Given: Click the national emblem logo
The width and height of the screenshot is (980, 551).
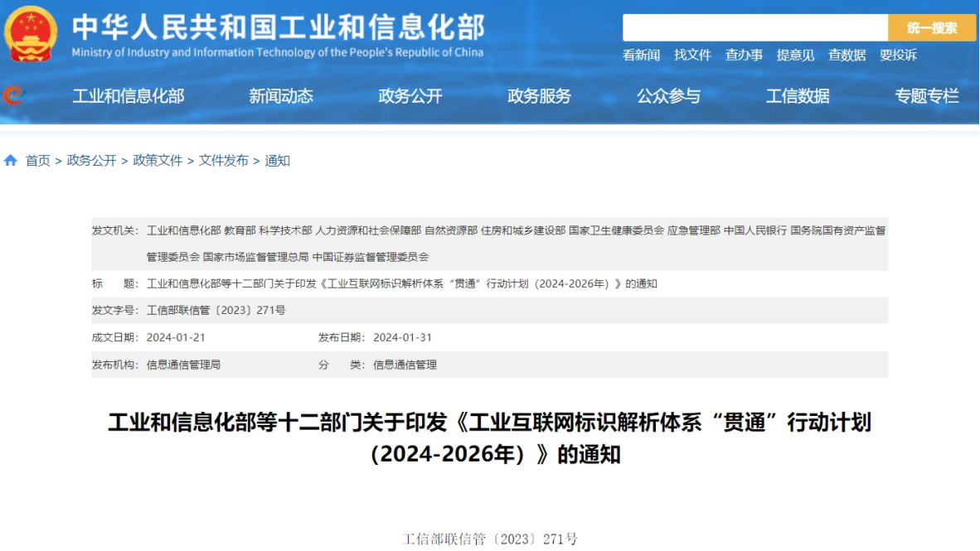Looking at the screenshot, I should pyautogui.click(x=30, y=34).
